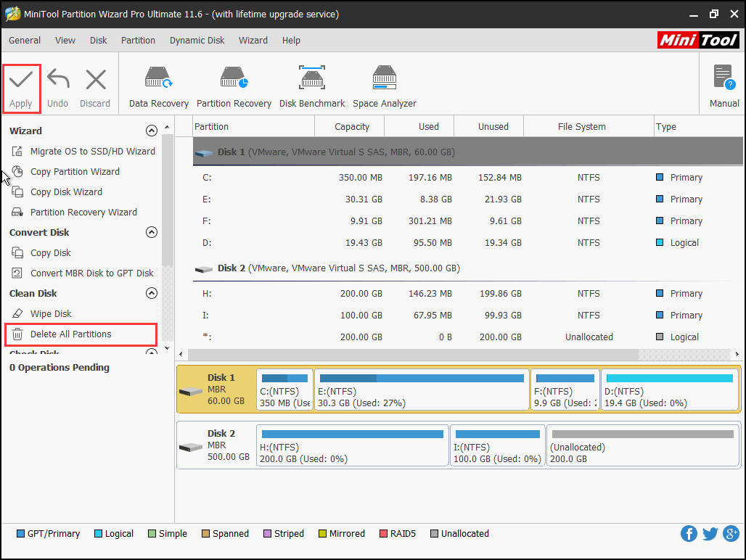Select partition I: row in list

click(x=467, y=315)
